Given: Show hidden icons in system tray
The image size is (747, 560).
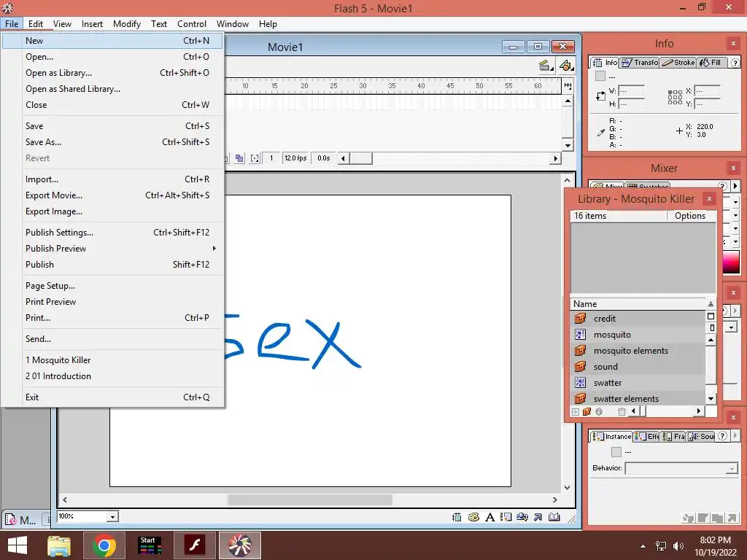Looking at the screenshot, I should 643,546.
